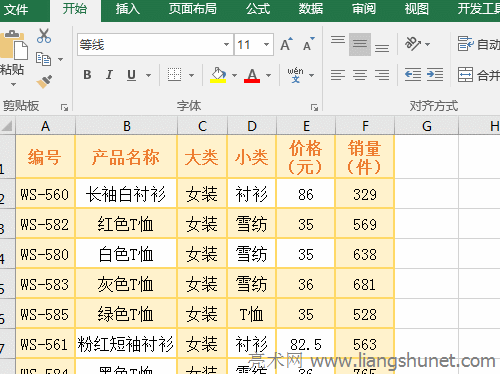The height and width of the screenshot is (374, 500).
Task: Click the Increase Font Size icon
Action: tap(286, 44)
